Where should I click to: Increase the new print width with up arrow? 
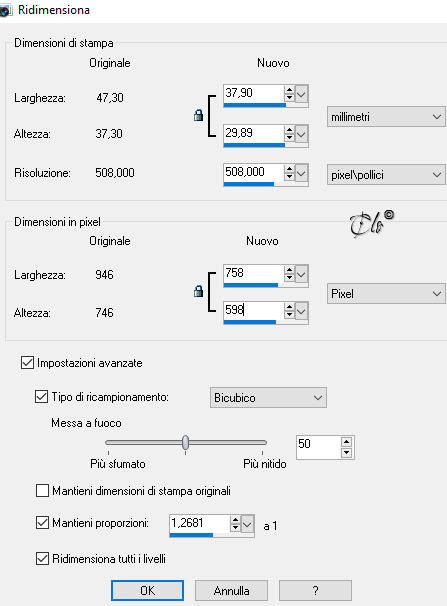[x=289, y=90]
